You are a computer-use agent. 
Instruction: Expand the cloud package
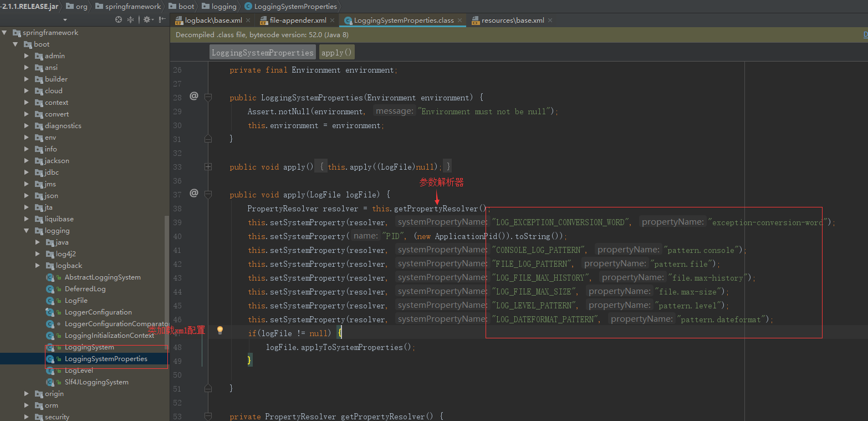pos(27,91)
